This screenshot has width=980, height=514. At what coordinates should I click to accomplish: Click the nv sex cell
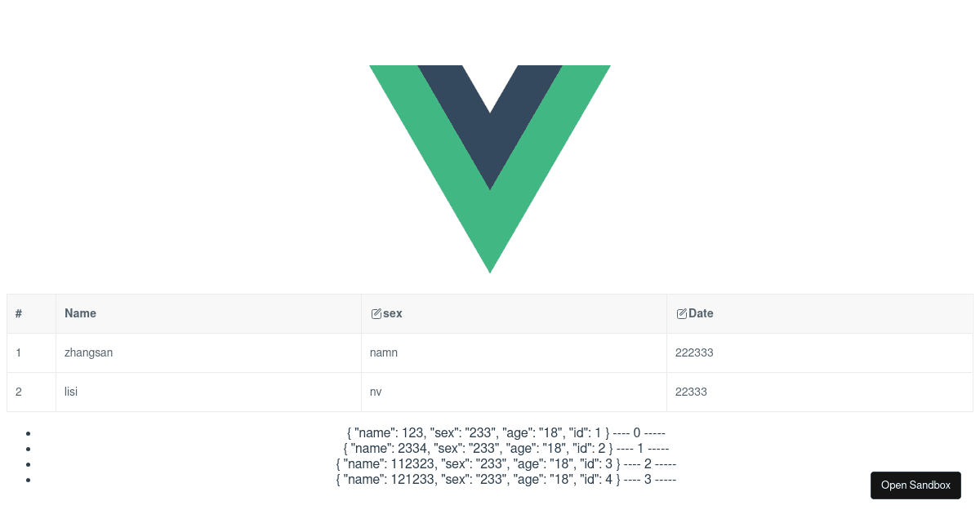click(514, 392)
